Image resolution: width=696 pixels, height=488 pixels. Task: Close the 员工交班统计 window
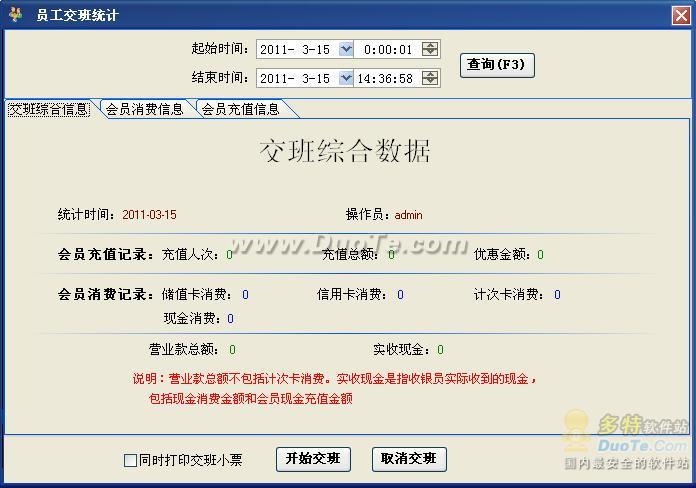(679, 15)
